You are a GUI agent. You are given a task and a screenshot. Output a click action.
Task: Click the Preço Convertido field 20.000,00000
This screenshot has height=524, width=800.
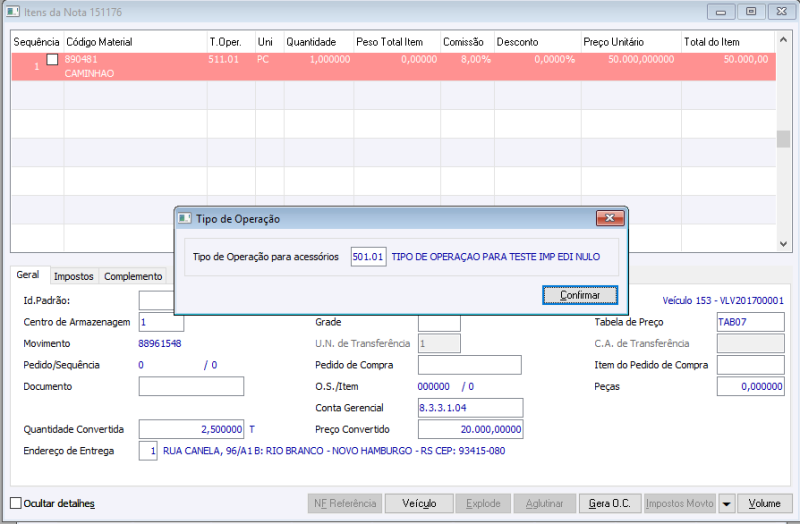[470, 429]
